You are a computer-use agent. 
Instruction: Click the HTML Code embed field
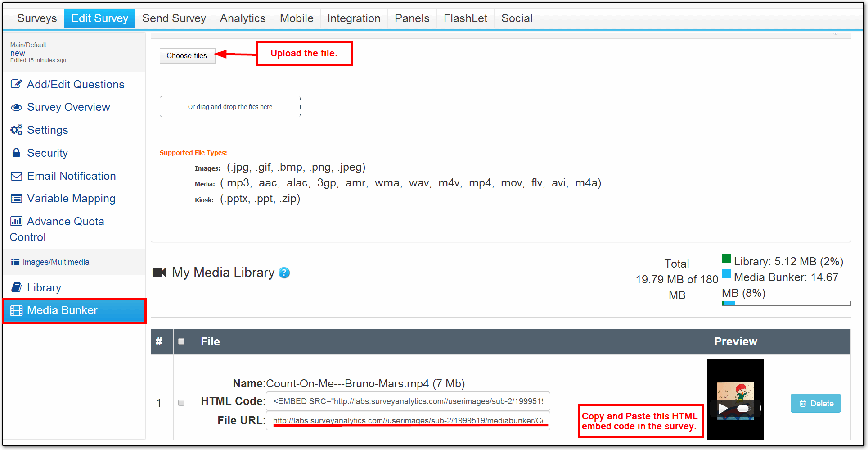click(408, 401)
